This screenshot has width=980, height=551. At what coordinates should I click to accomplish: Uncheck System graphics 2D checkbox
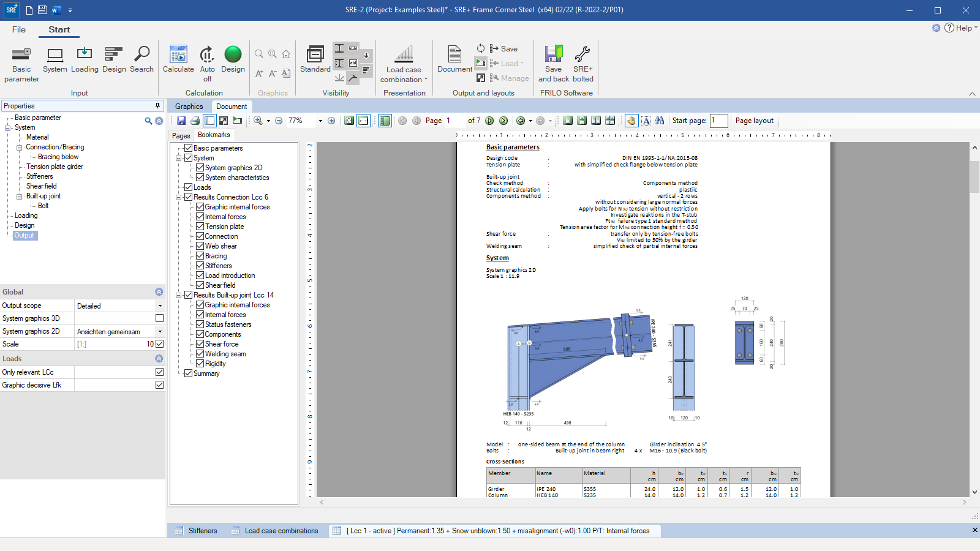pyautogui.click(x=200, y=168)
